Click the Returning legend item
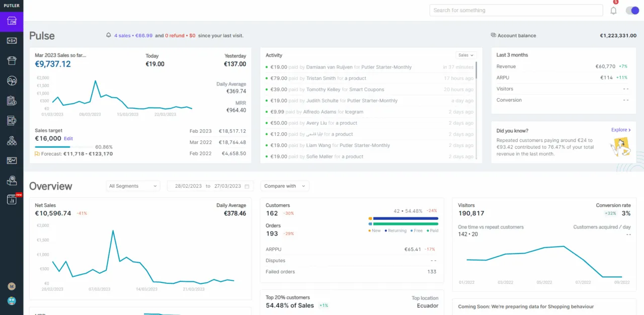The height and width of the screenshot is (315, 644). click(x=396, y=230)
